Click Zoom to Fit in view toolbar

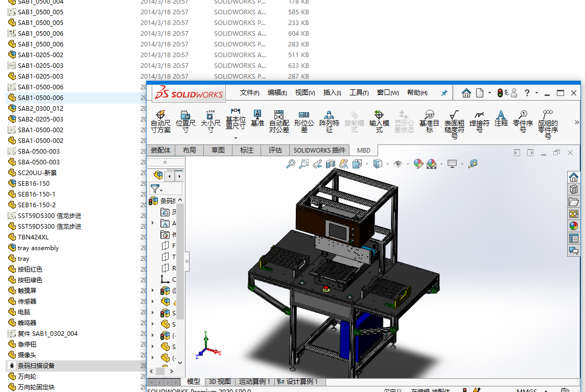(291, 164)
